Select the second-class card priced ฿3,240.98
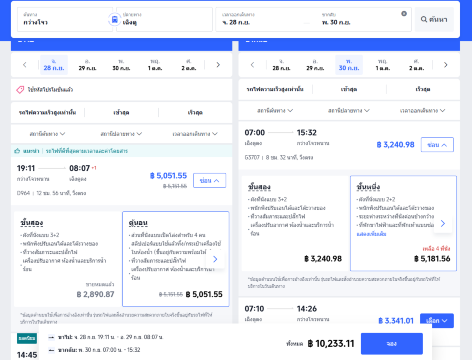The width and height of the screenshot is (472, 360). pyautogui.click(x=296, y=223)
